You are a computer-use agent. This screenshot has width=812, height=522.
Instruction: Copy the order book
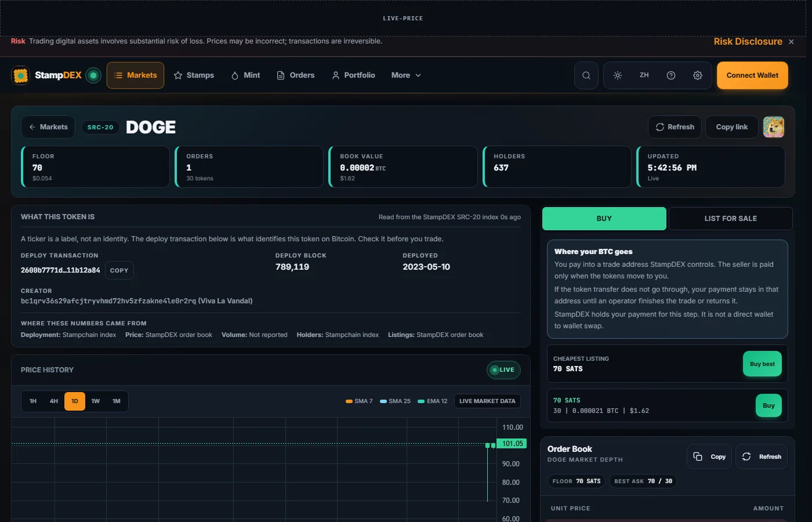(709, 457)
